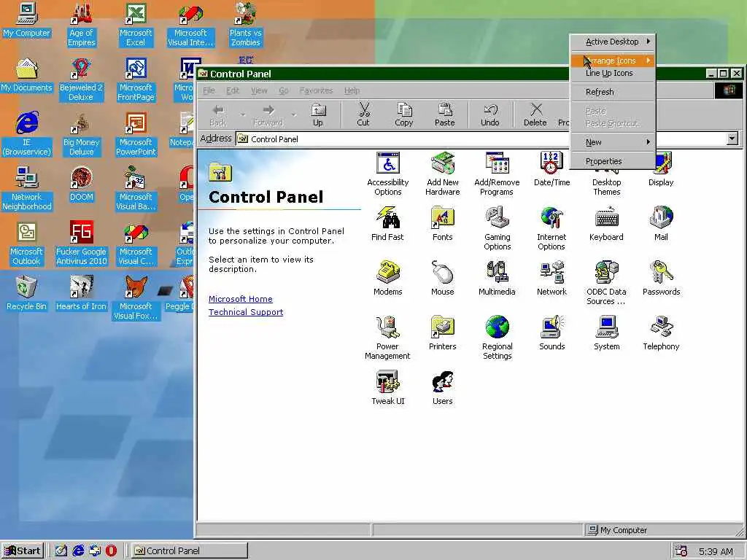Open the Find Fast applet

point(387,224)
